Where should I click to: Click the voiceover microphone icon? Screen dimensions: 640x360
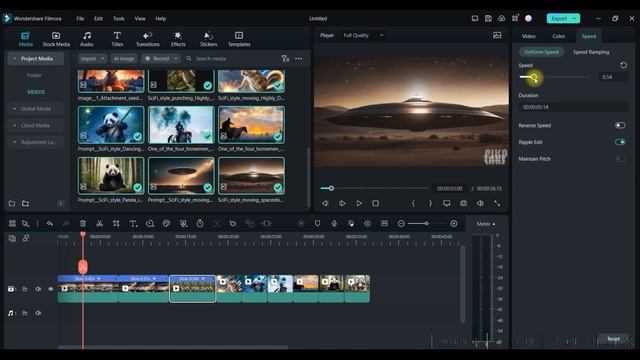click(334, 224)
